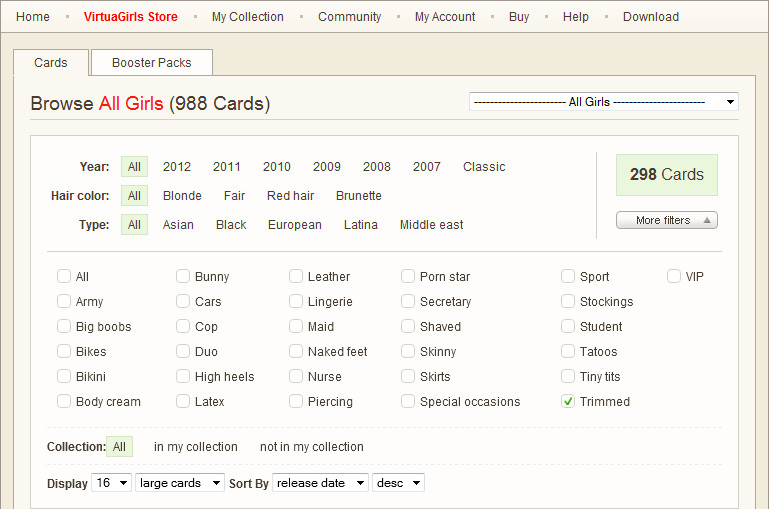This screenshot has width=769, height=509.
Task: Enable the Sport filter checkbox
Action: pos(568,276)
